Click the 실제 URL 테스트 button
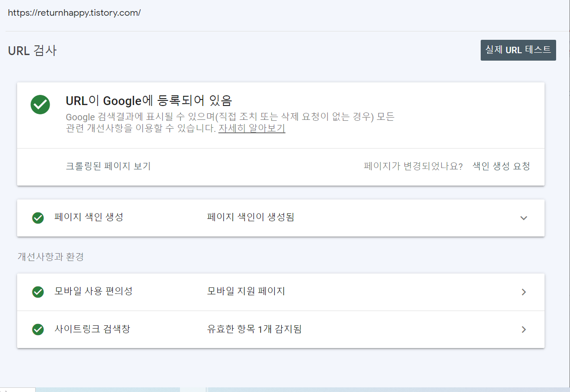The width and height of the screenshot is (570, 392). [518, 50]
